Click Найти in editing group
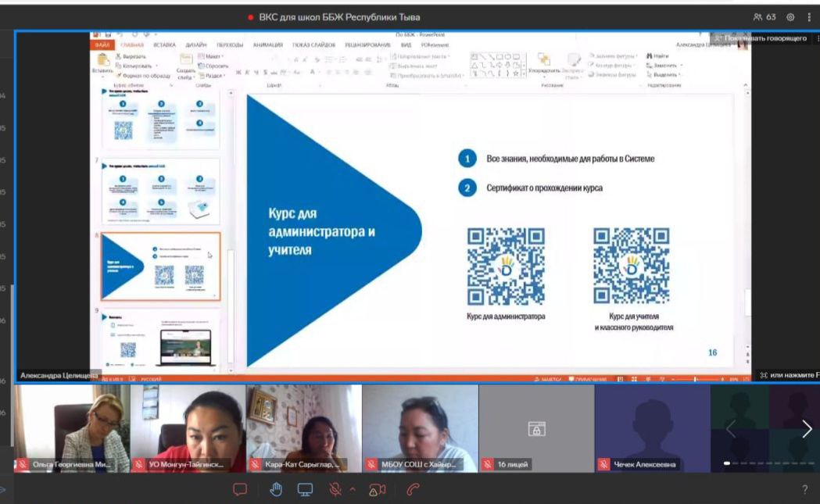 658,55
